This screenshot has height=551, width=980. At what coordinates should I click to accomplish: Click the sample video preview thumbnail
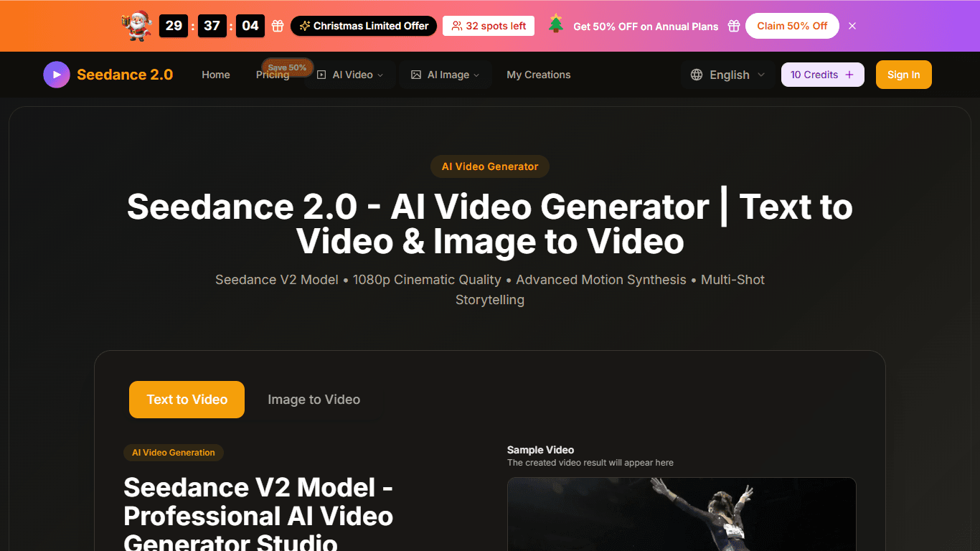coord(682,514)
